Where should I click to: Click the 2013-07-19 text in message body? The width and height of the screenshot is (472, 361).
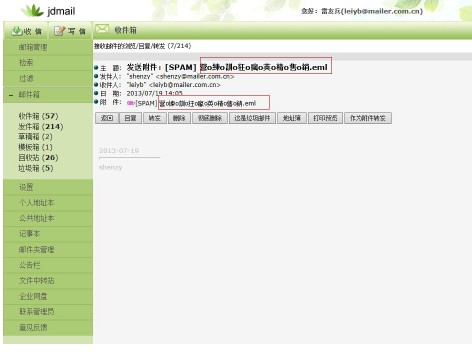coord(119,151)
